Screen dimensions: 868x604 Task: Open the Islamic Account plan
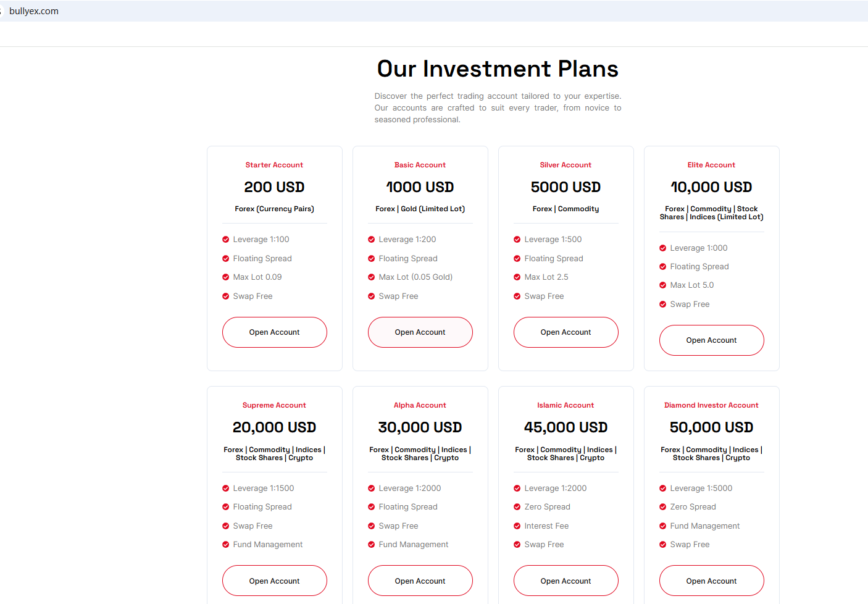(565, 581)
